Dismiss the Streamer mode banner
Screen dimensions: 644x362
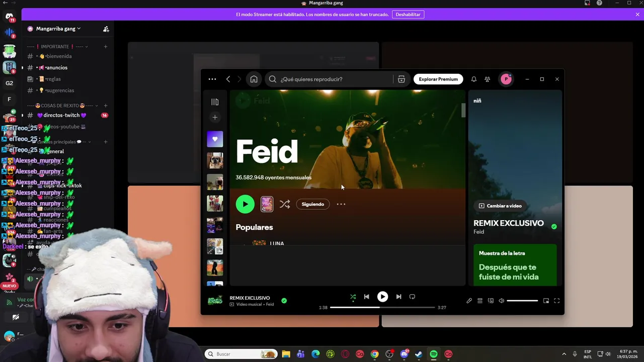pos(637,15)
